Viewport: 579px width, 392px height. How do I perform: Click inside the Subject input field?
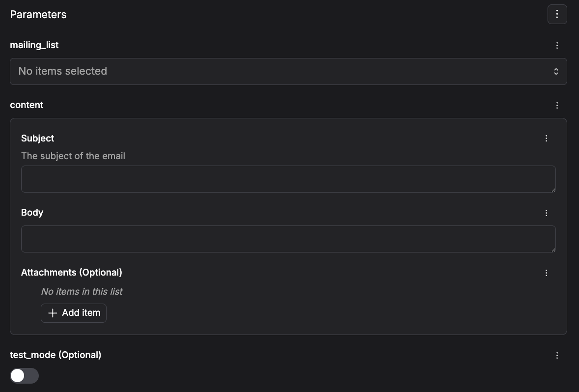[288, 179]
